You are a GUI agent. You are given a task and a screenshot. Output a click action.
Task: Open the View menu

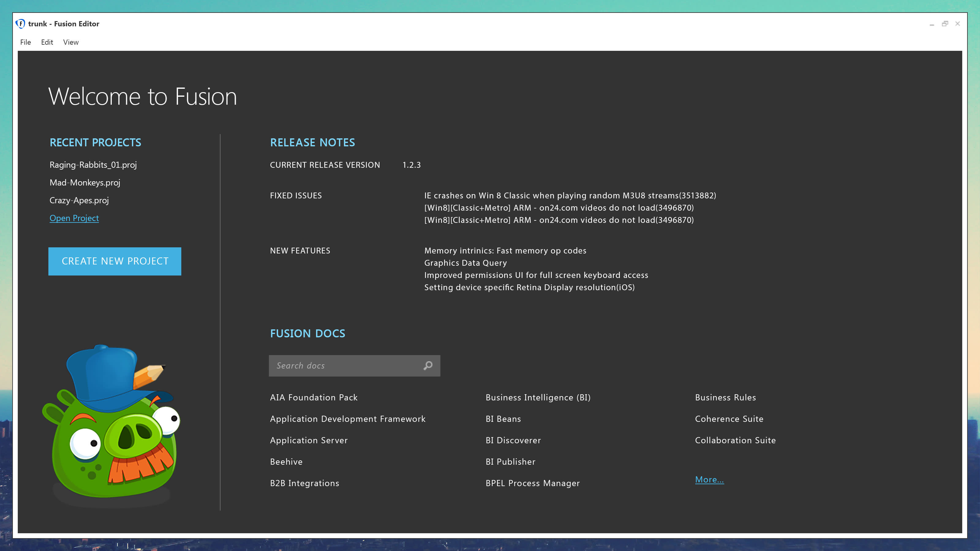[71, 42]
